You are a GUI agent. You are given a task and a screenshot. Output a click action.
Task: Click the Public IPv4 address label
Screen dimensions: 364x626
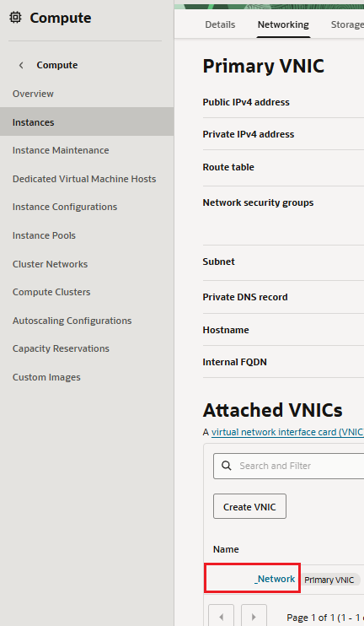pyautogui.click(x=246, y=102)
